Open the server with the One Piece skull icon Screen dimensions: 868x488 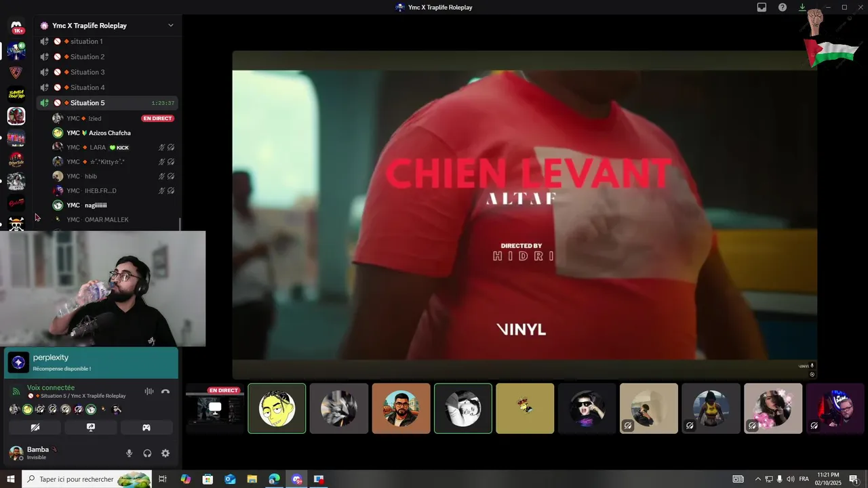click(x=16, y=224)
